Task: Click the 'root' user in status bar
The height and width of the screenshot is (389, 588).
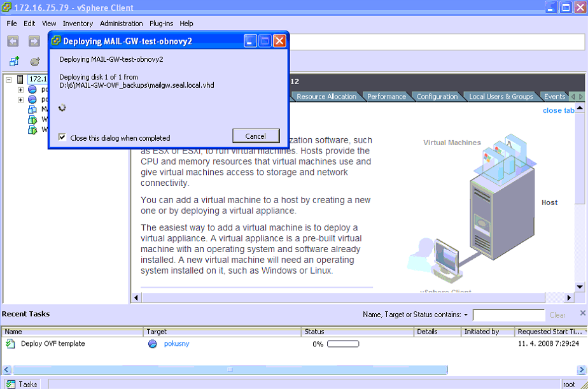Action: click(x=569, y=385)
